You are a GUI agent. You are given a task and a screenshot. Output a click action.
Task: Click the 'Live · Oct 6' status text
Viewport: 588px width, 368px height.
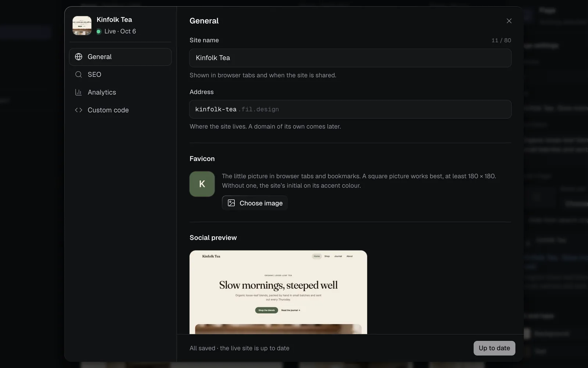pos(120,31)
